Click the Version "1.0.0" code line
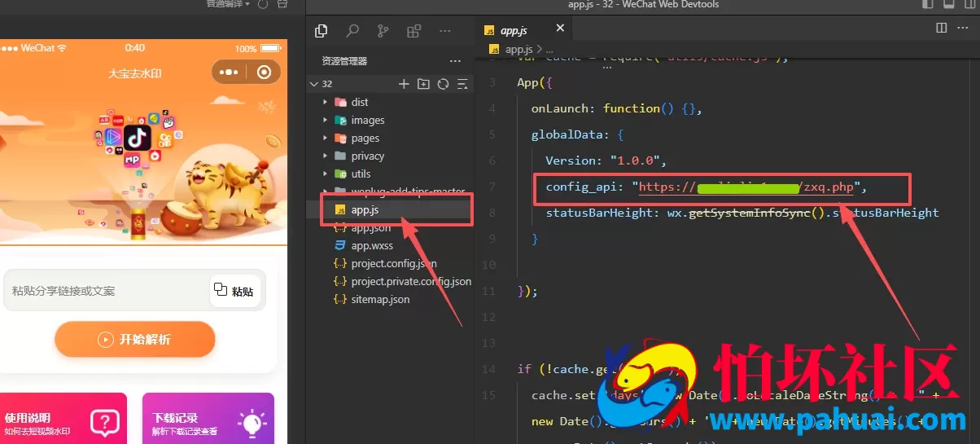Screen dimensions: 980x444 606,160
